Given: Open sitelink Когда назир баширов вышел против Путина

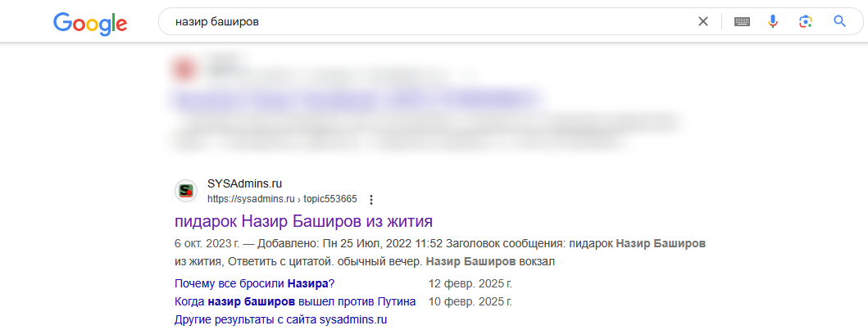Looking at the screenshot, I should pos(295,302).
